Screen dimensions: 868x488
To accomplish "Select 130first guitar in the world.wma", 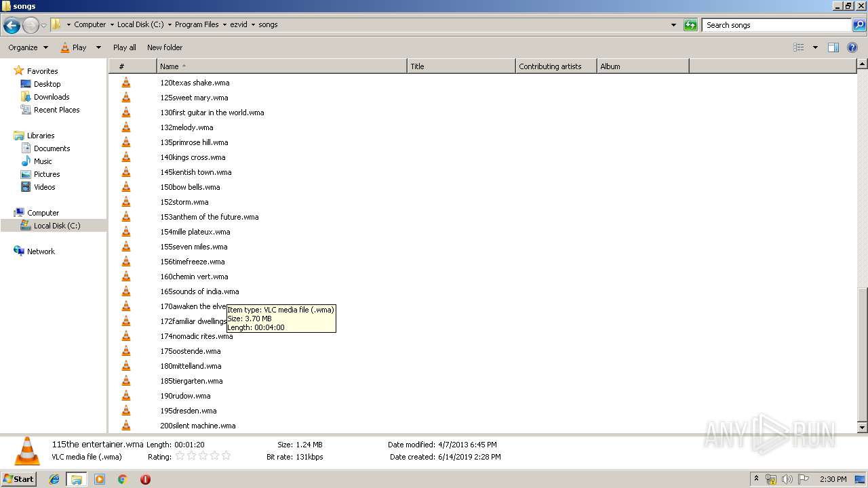I will [212, 113].
